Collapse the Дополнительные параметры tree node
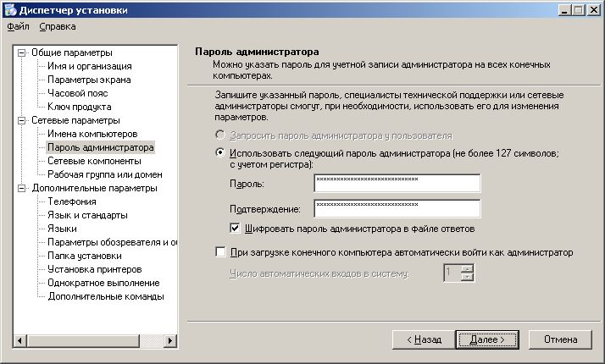The image size is (605, 364). (x=22, y=188)
